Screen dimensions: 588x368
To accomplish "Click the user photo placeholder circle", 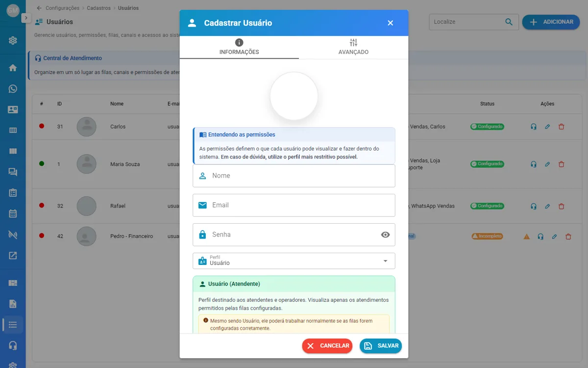I will click(294, 96).
